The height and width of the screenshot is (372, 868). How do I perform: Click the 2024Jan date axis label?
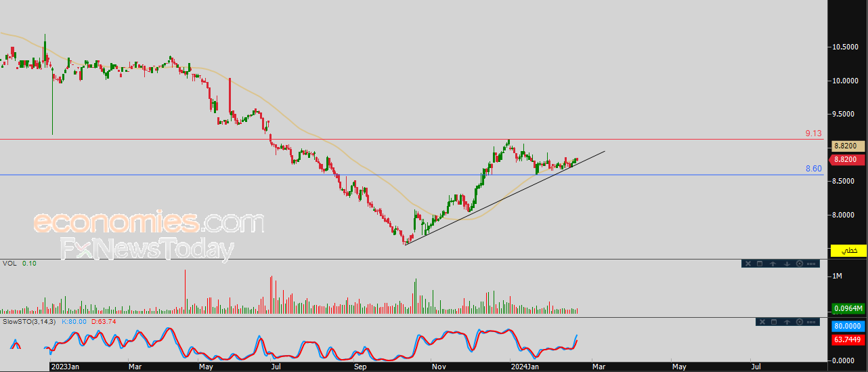point(525,367)
